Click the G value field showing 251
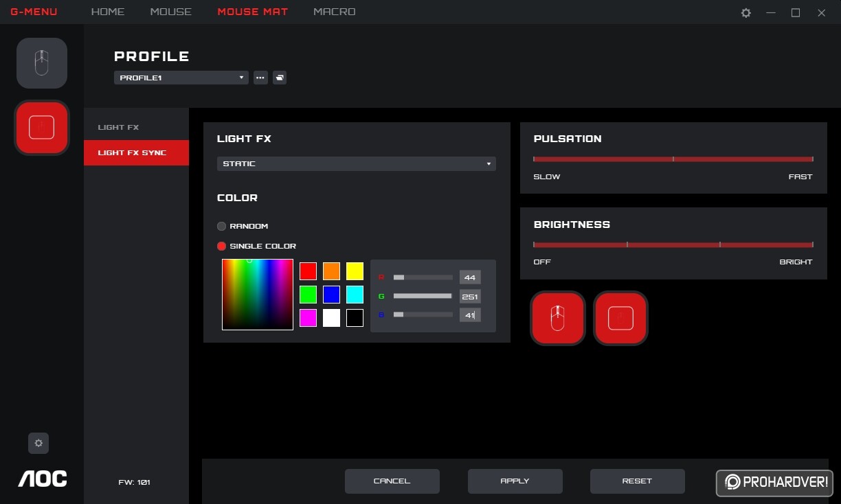The width and height of the screenshot is (841, 504). [470, 296]
